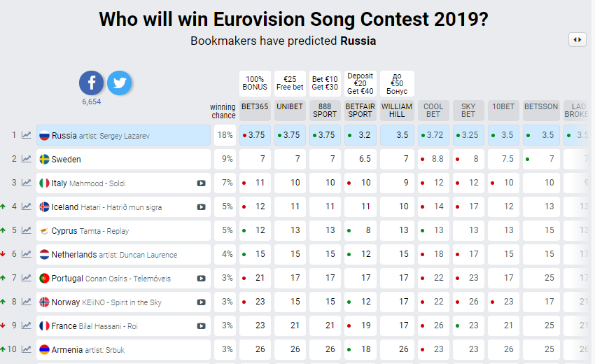Image resolution: width=595 pixels, height=364 pixels.
Task: Click Sweden's 888 SPORT odds cell
Action: click(x=325, y=160)
